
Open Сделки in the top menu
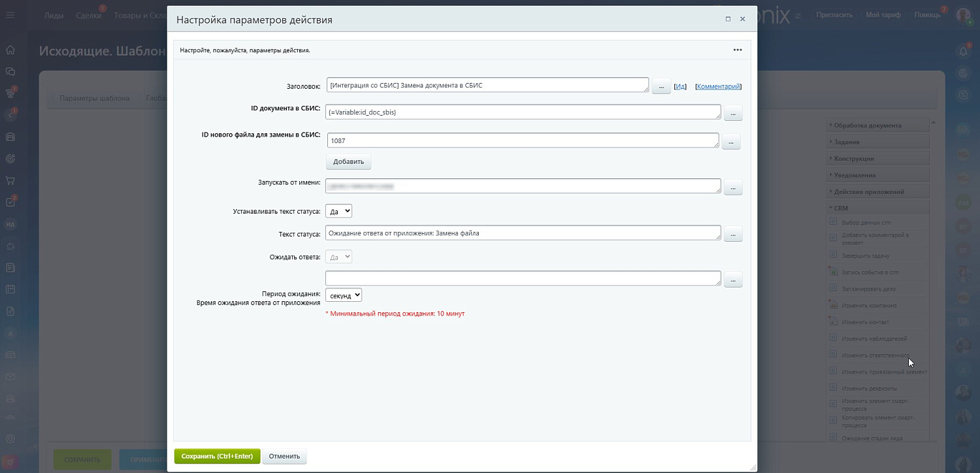(88, 15)
